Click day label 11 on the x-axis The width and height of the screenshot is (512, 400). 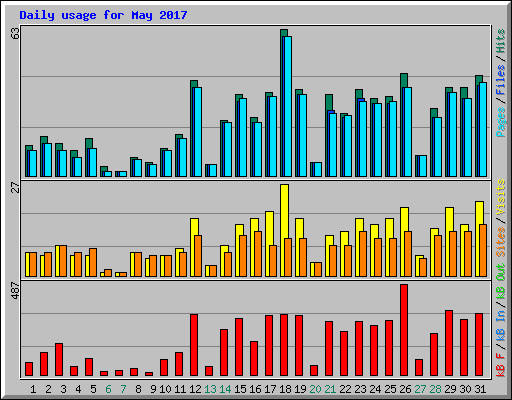point(180,389)
